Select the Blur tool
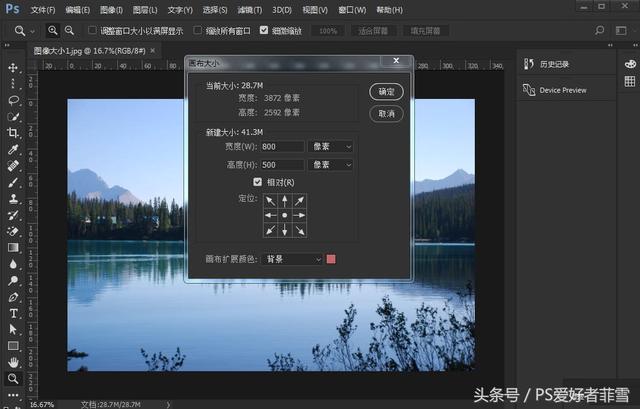Image resolution: width=640 pixels, height=409 pixels. tap(13, 264)
